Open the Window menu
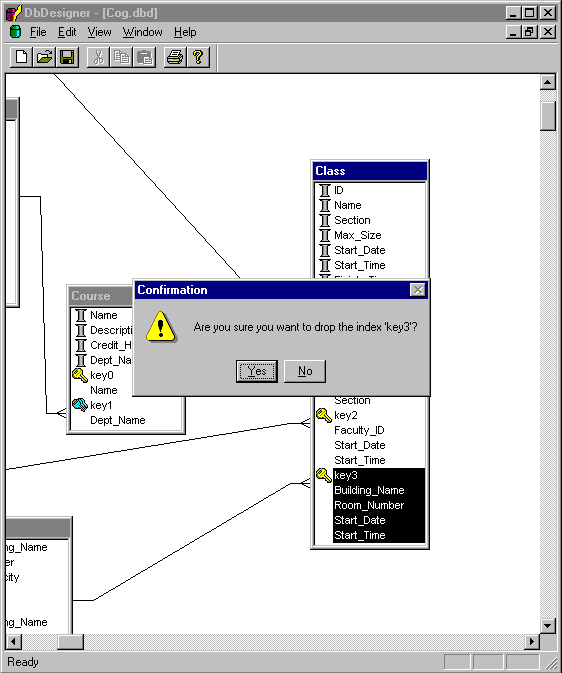This screenshot has width=562, height=673. [143, 32]
